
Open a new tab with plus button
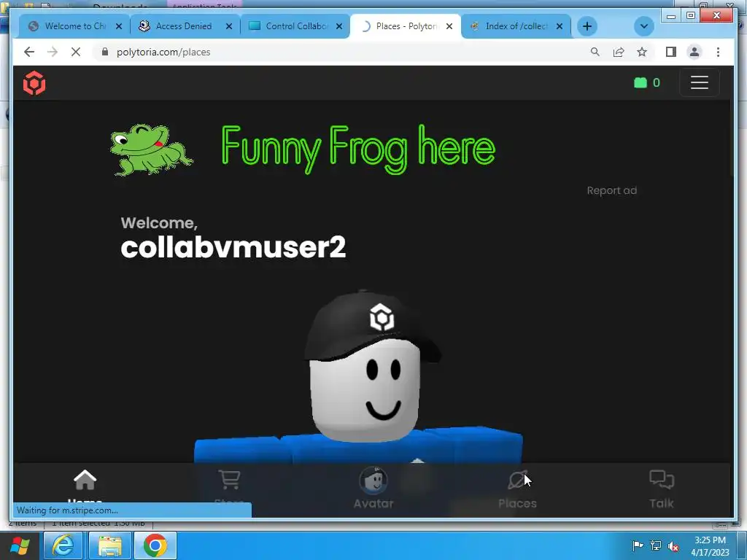[x=587, y=26]
